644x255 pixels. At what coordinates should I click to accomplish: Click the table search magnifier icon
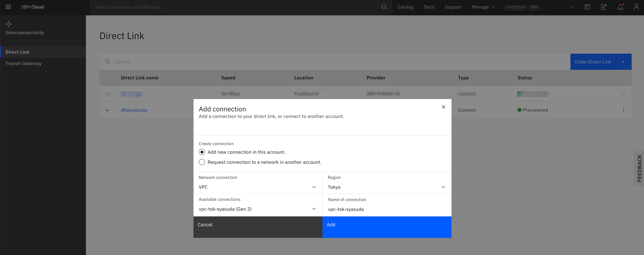pyautogui.click(x=107, y=62)
